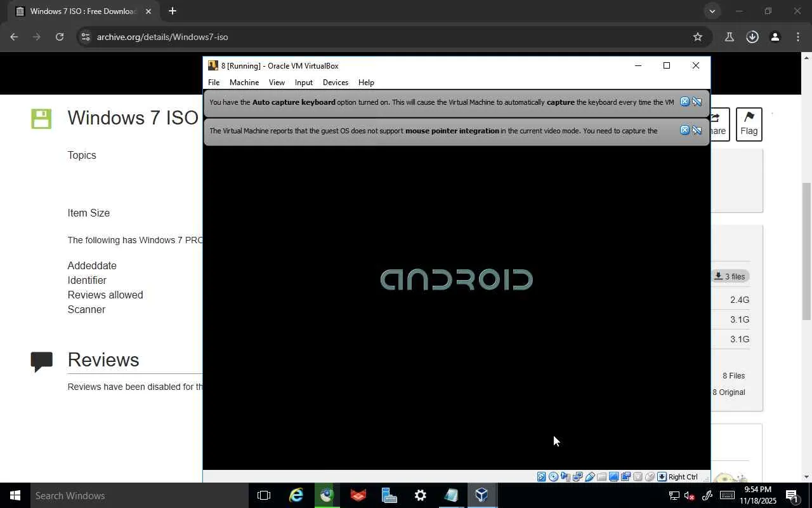Viewport: 812px width, 508px height.
Task: Dismiss the mouse pointer integration notification
Action: [684, 130]
